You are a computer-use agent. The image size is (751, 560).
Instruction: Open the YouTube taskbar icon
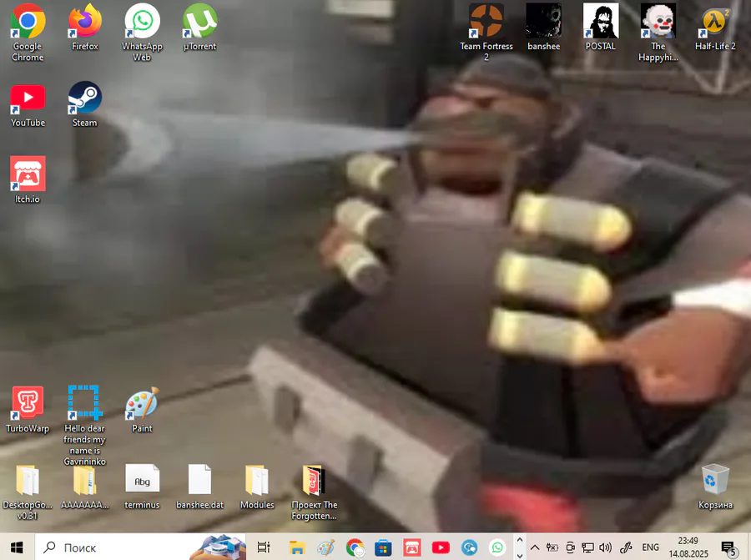[x=441, y=547]
